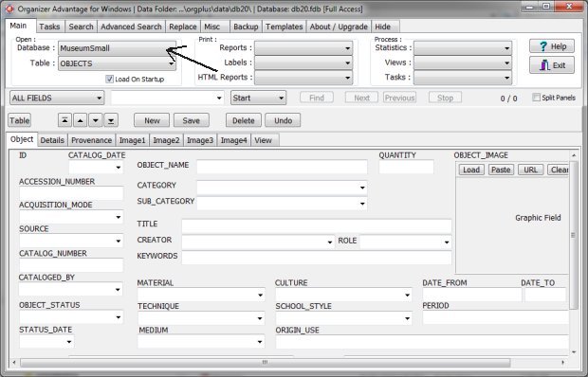Expand the Labels dropdown

pyautogui.click(x=303, y=63)
